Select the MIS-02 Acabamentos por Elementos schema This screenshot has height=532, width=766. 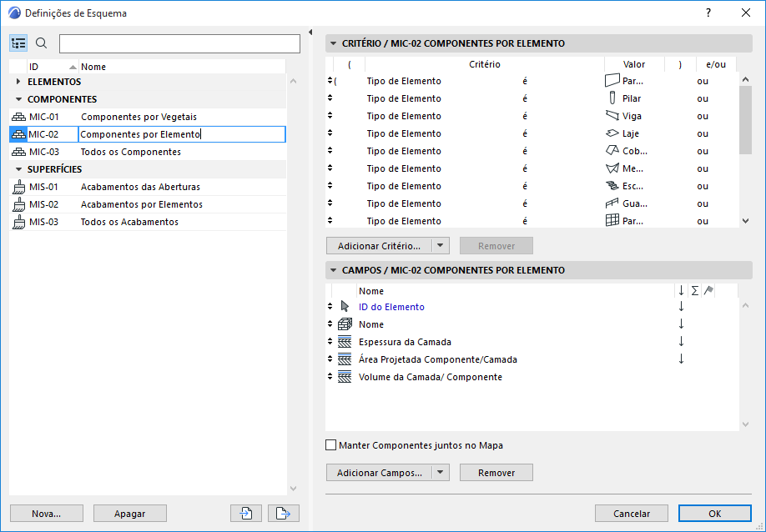click(141, 204)
